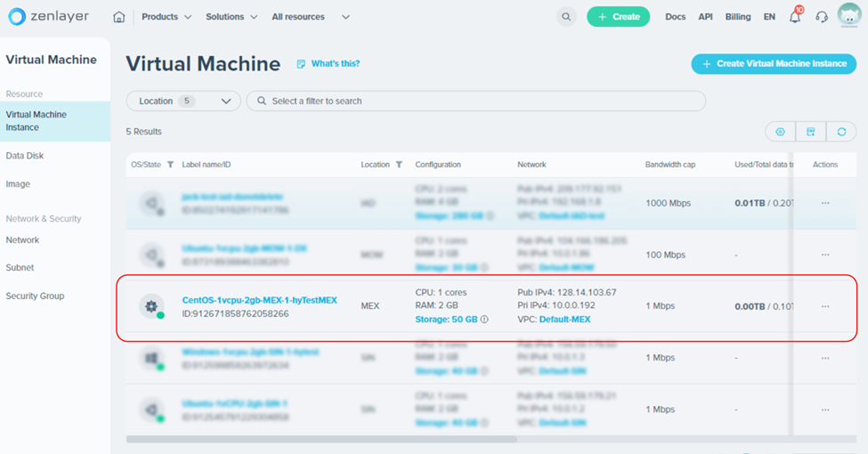Screen dimensions: 868x454
Task: Click the MEX location cell
Action: [370, 306]
